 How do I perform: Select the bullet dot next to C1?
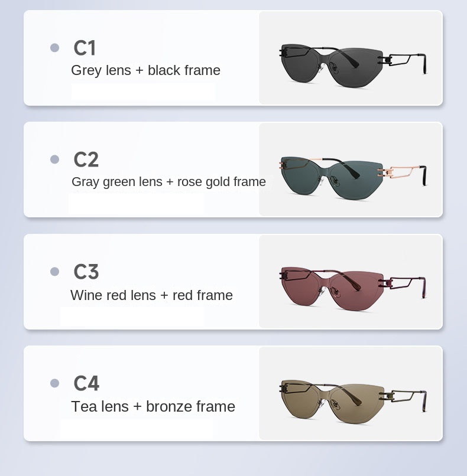point(55,48)
